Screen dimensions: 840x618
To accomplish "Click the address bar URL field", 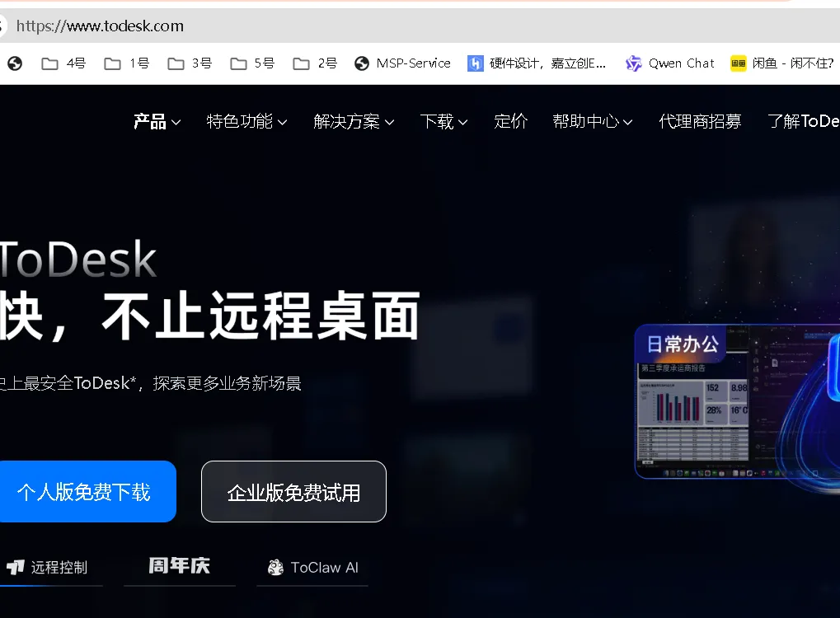I will (420, 26).
